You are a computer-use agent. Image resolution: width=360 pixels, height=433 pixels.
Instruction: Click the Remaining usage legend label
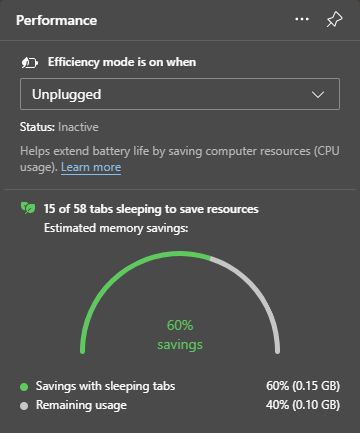pos(81,405)
